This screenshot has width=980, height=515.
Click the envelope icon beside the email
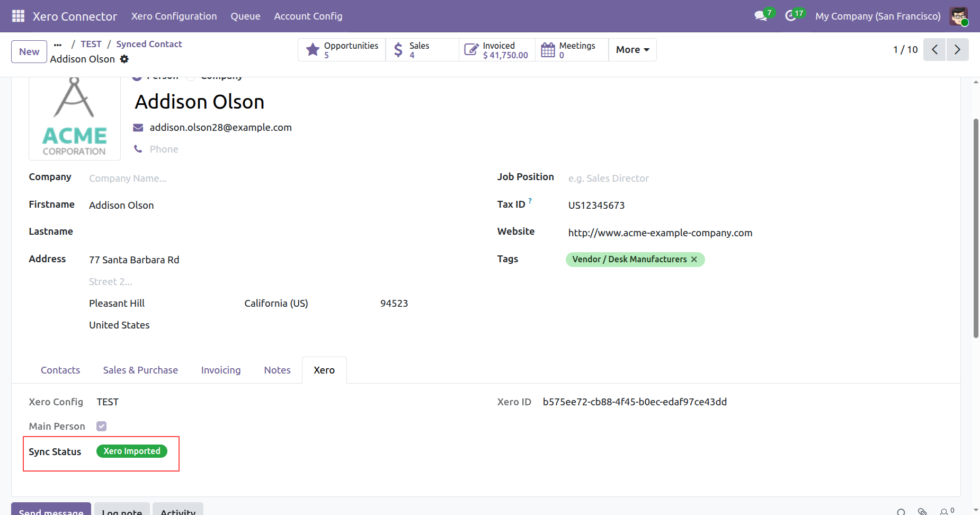tap(138, 128)
